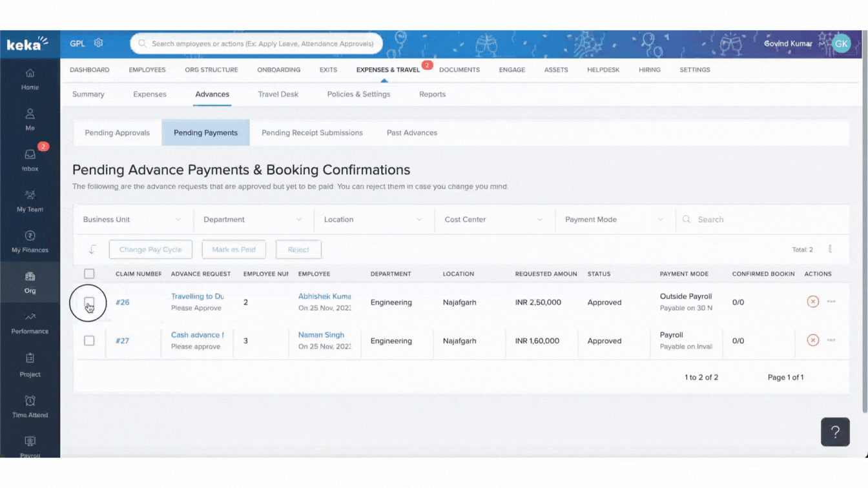This screenshot has width=868, height=488.
Task: Open the help question mark button
Action: [x=834, y=432]
